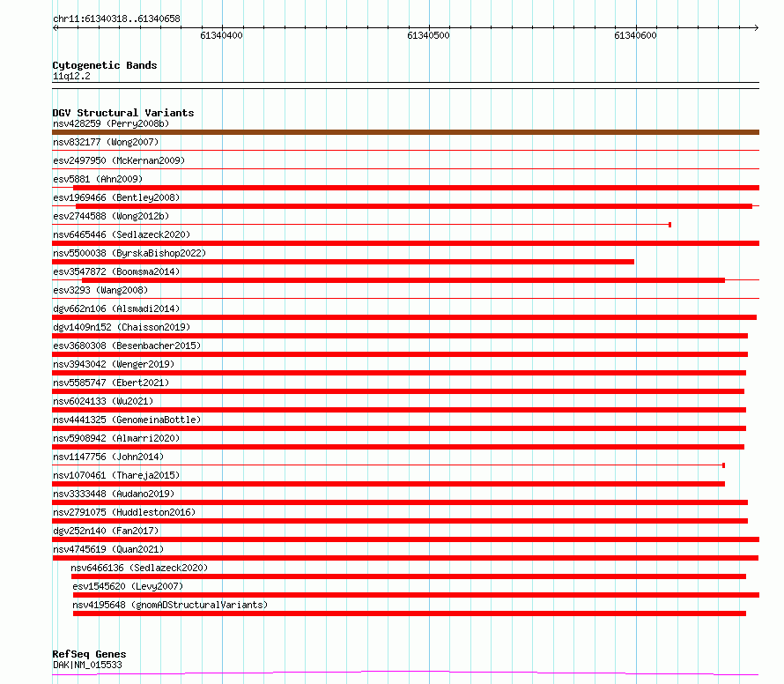The width and height of the screenshot is (784, 684).
Task: Open the RefSeq Genes track title
Action: [x=89, y=654]
